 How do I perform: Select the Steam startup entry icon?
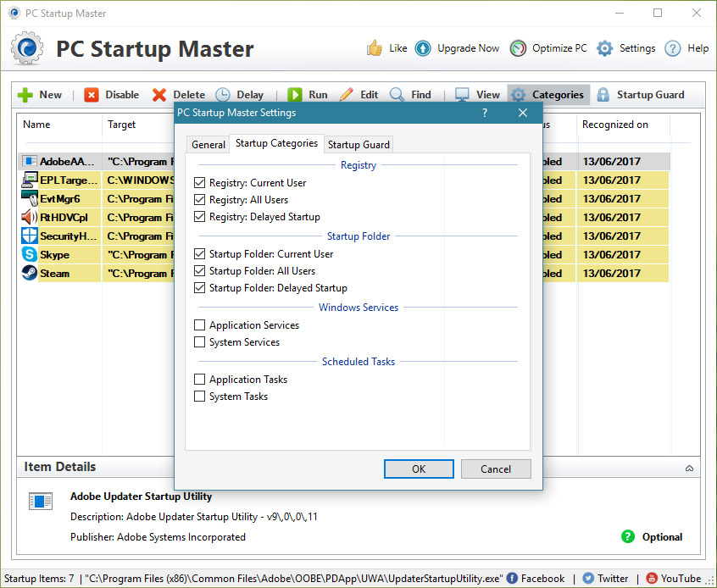30,274
